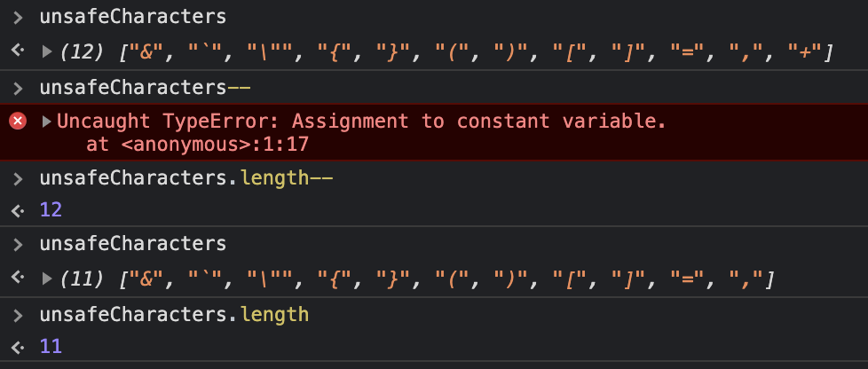Image resolution: width=868 pixels, height=369 pixels.
Task: Select the "+" element in the 12-item array
Action: [804, 53]
